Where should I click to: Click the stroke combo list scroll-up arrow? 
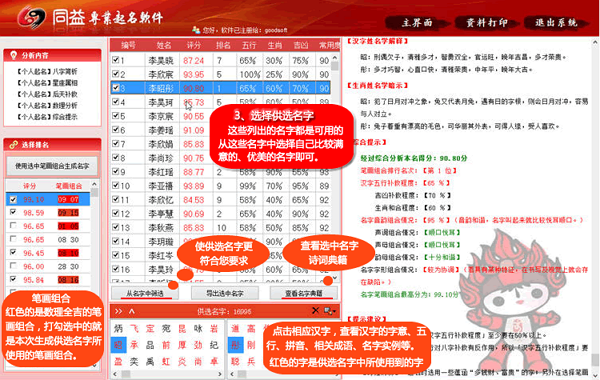pos(94,184)
